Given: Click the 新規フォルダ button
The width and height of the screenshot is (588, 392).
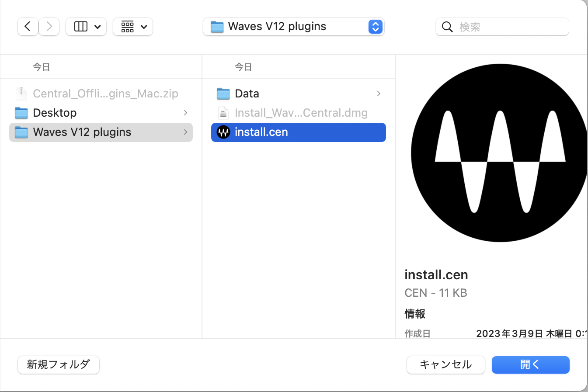Looking at the screenshot, I should (x=59, y=365).
